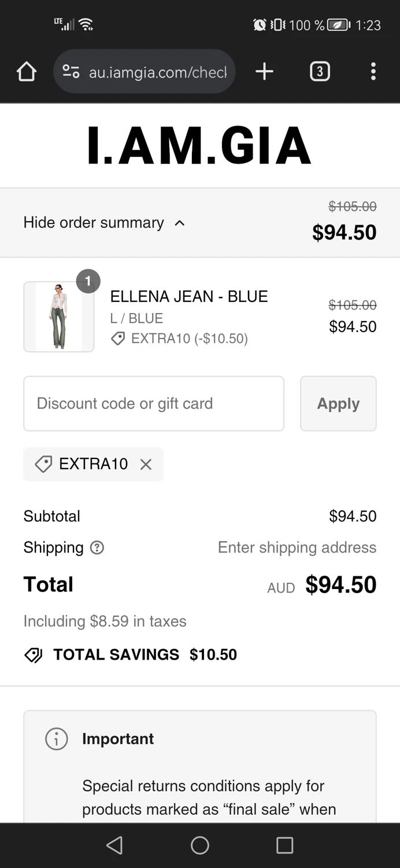Viewport: 400px width, 868px height.
Task: Click the Apply discount button
Action: 338,403
